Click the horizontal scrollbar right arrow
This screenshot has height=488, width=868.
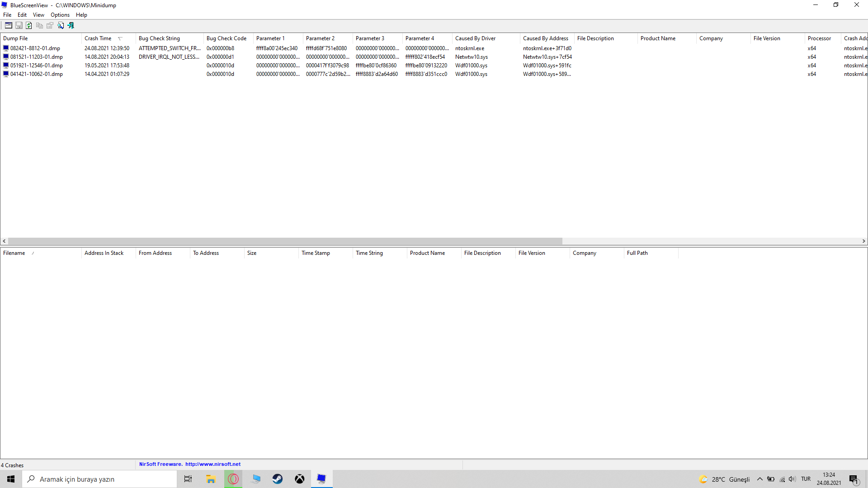pyautogui.click(x=863, y=241)
